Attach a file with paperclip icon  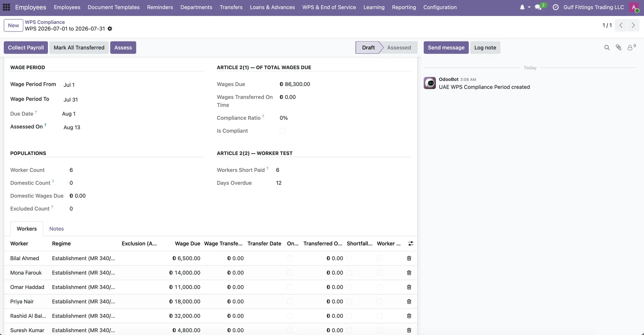pyautogui.click(x=619, y=48)
